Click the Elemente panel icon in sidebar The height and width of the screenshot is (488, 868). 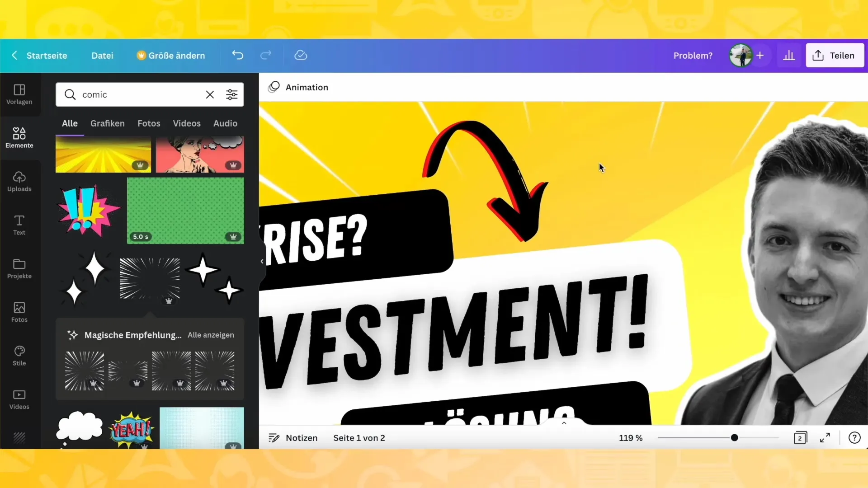tap(19, 137)
